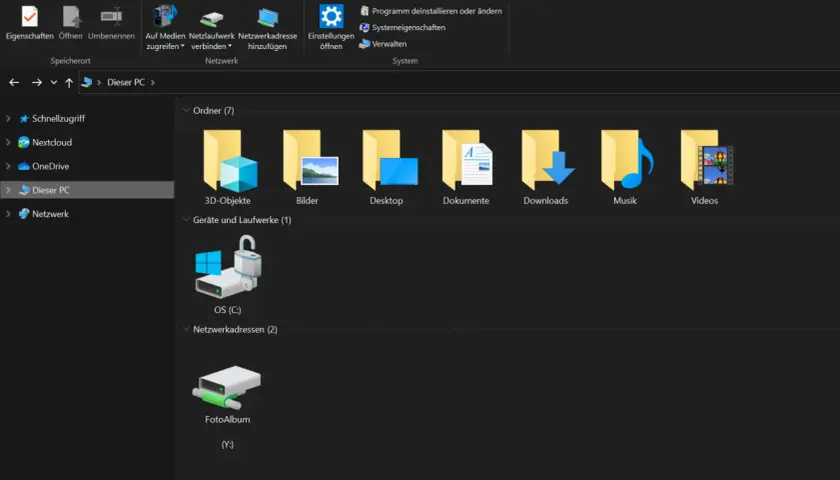Select the Desktop folder icon

point(389,160)
